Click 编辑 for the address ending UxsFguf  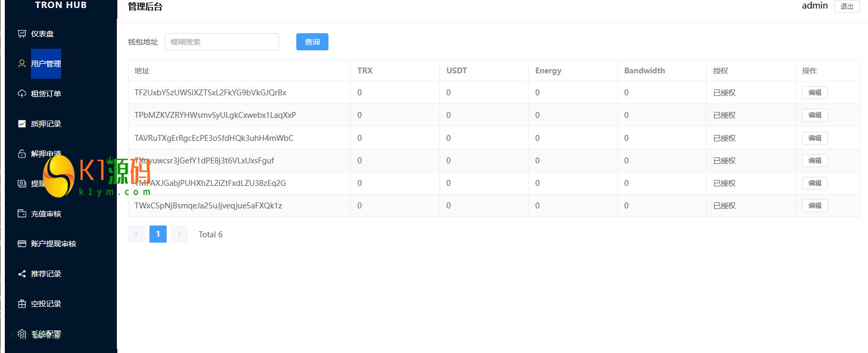[815, 161]
